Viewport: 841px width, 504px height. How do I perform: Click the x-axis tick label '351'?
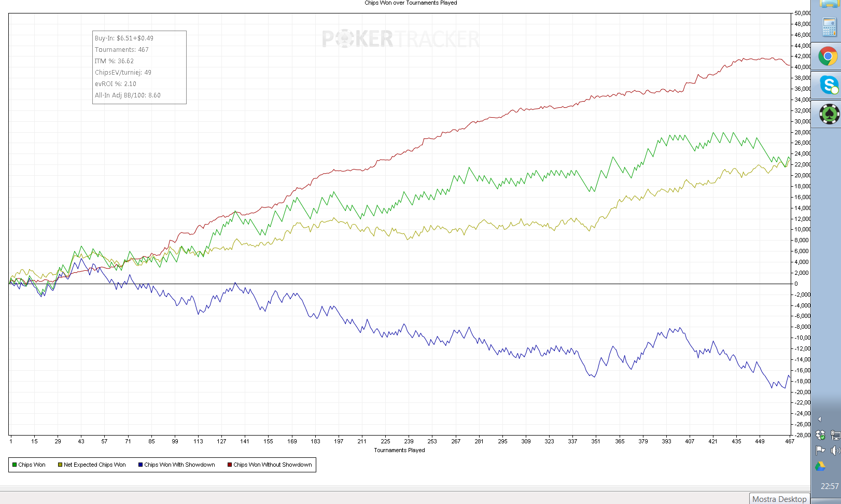point(596,441)
